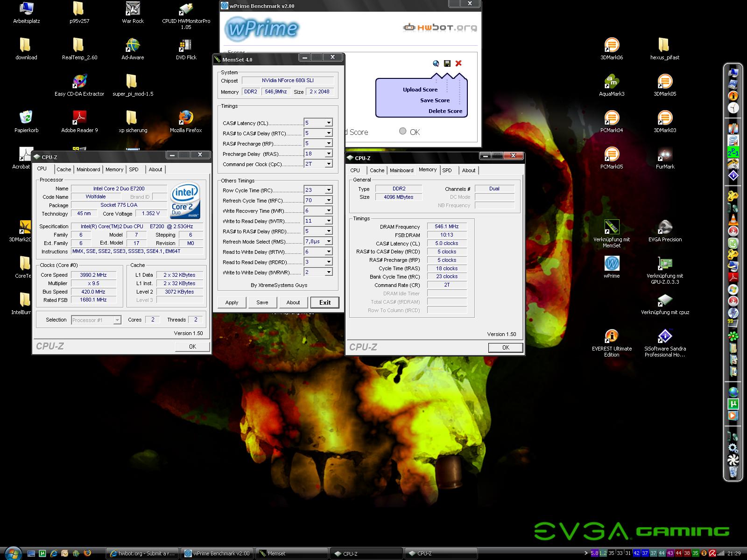Open Windows Start orb
Screen dimensions: 747x560
(x=13, y=553)
